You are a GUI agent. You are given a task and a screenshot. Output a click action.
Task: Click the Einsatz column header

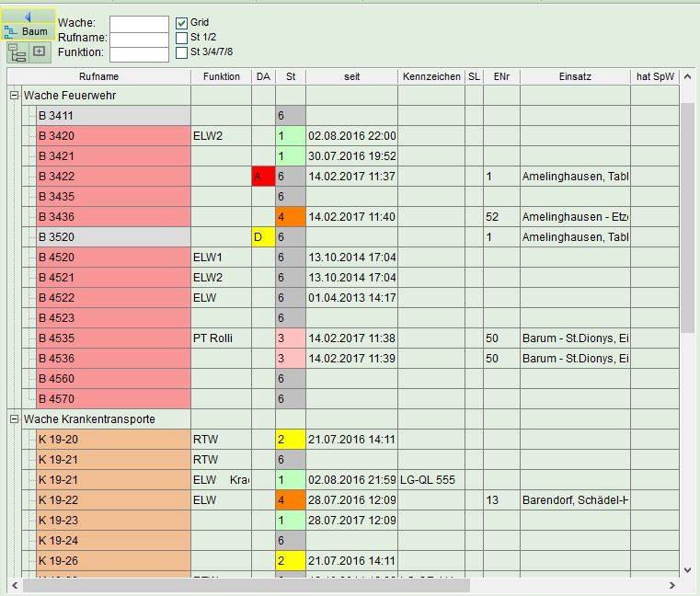point(574,76)
